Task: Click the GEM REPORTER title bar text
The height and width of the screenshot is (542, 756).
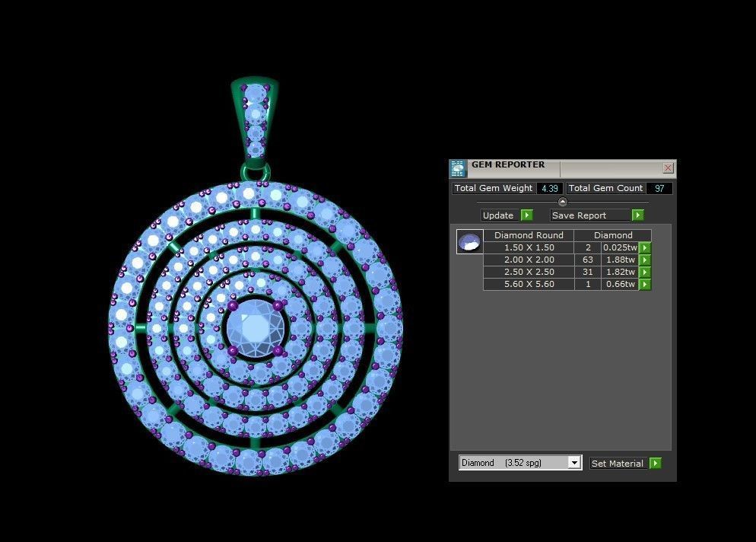Action: [x=508, y=164]
